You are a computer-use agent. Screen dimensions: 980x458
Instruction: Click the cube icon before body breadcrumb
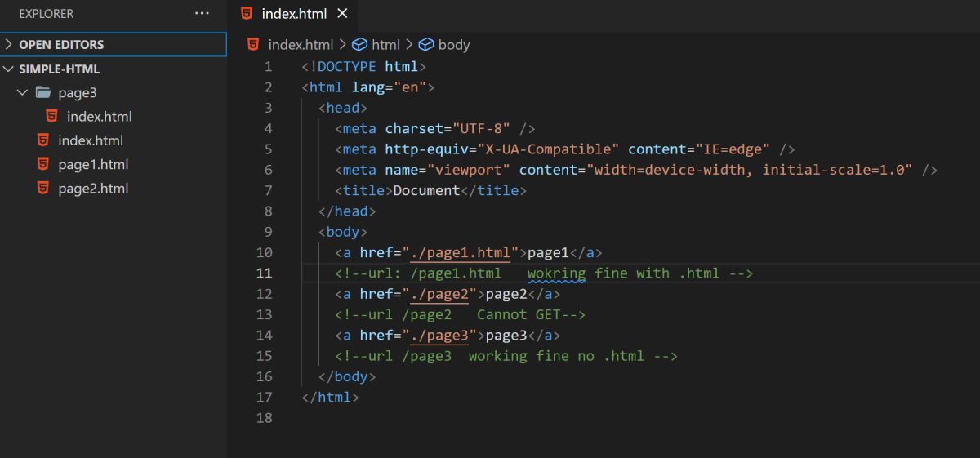point(425,45)
